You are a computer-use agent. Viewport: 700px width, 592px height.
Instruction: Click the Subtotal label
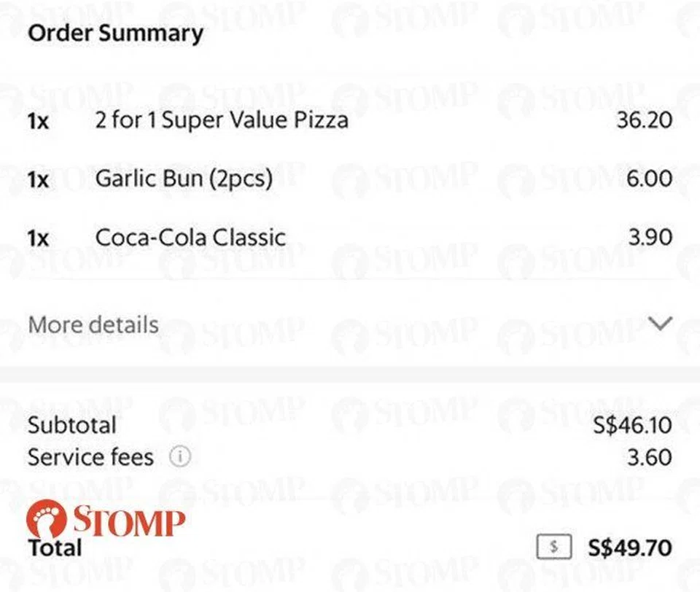click(x=71, y=425)
